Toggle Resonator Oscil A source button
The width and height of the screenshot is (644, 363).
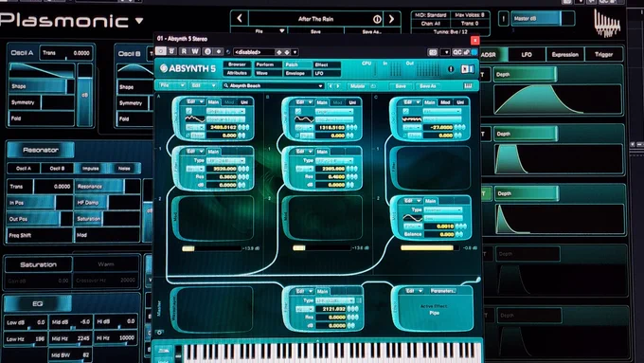(24, 168)
